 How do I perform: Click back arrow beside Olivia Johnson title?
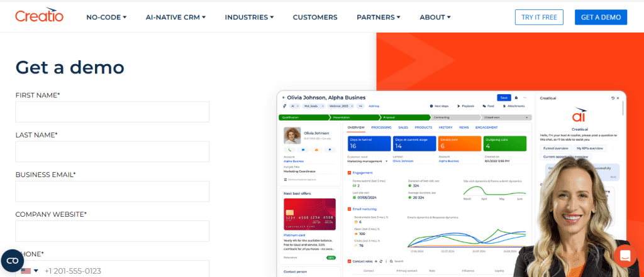(x=284, y=97)
